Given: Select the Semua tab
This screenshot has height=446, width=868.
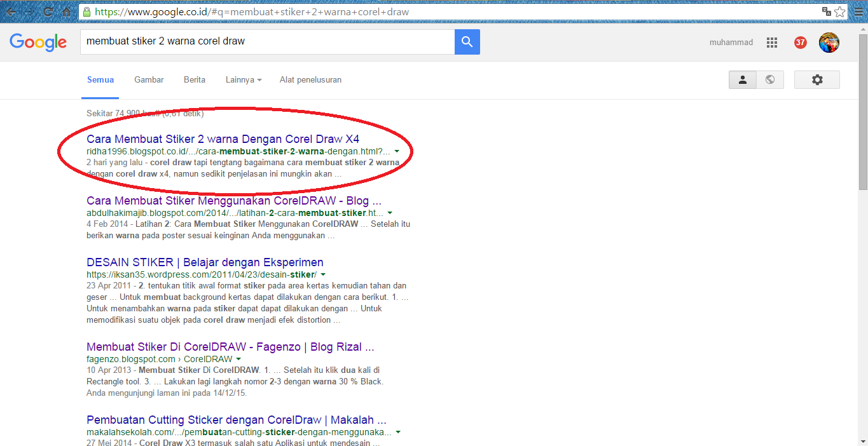Looking at the screenshot, I should pyautogui.click(x=100, y=80).
